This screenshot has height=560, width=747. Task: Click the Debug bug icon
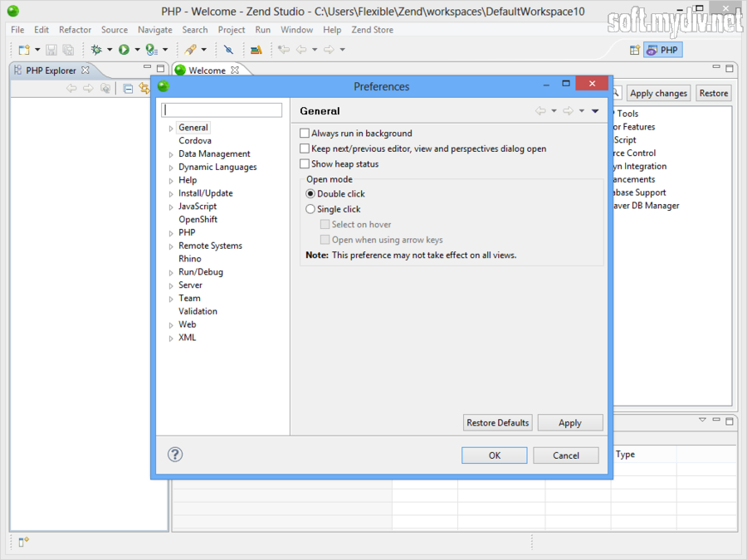pyautogui.click(x=96, y=50)
